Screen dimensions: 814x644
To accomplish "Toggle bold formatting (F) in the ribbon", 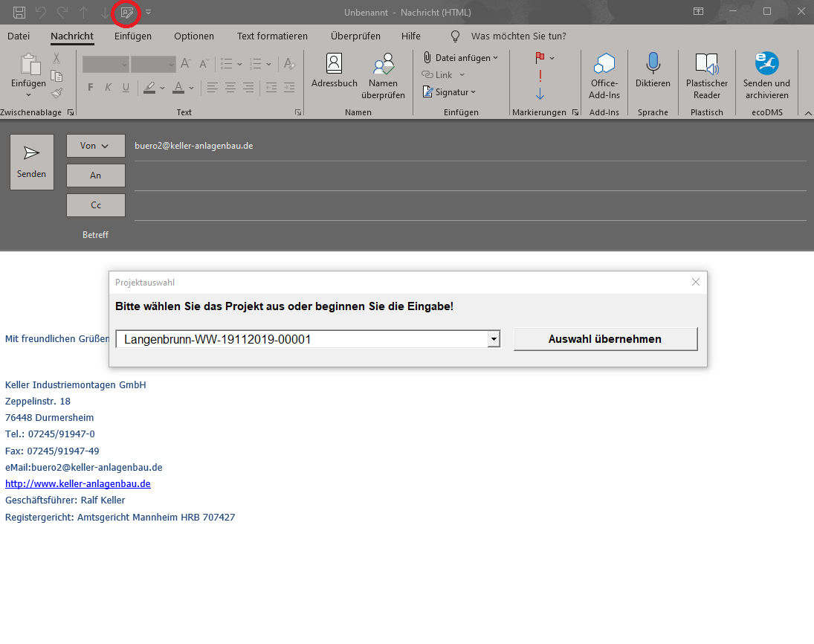I will point(91,88).
